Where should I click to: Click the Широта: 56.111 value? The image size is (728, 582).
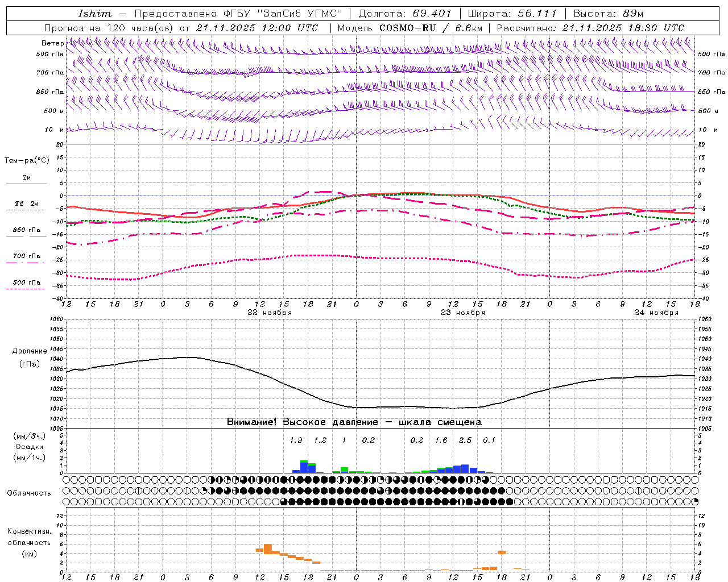[512, 13]
